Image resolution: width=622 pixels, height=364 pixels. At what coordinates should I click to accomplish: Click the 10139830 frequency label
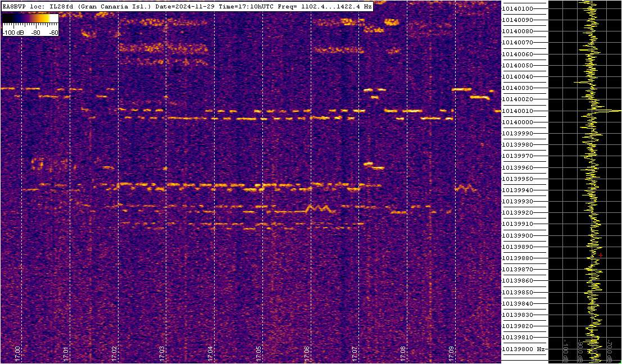pos(517,315)
